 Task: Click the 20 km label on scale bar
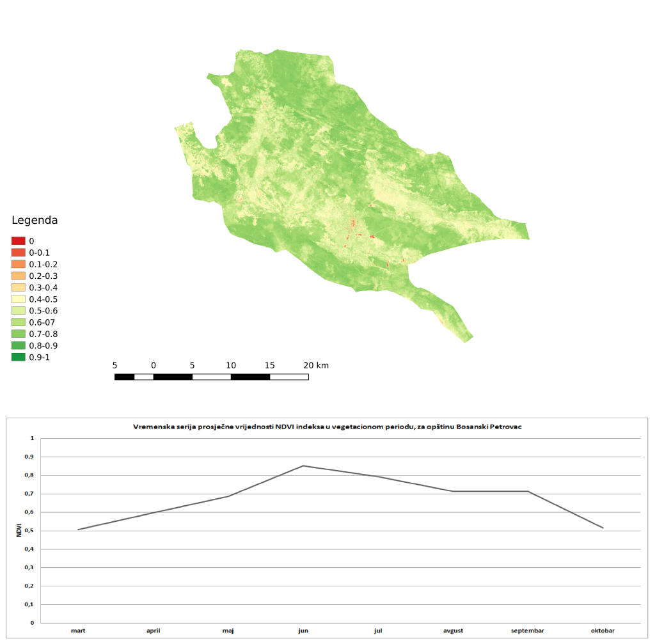[x=315, y=365]
